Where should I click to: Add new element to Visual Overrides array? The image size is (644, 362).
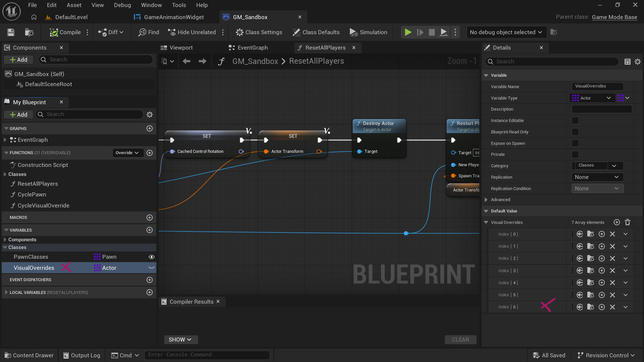click(616, 222)
